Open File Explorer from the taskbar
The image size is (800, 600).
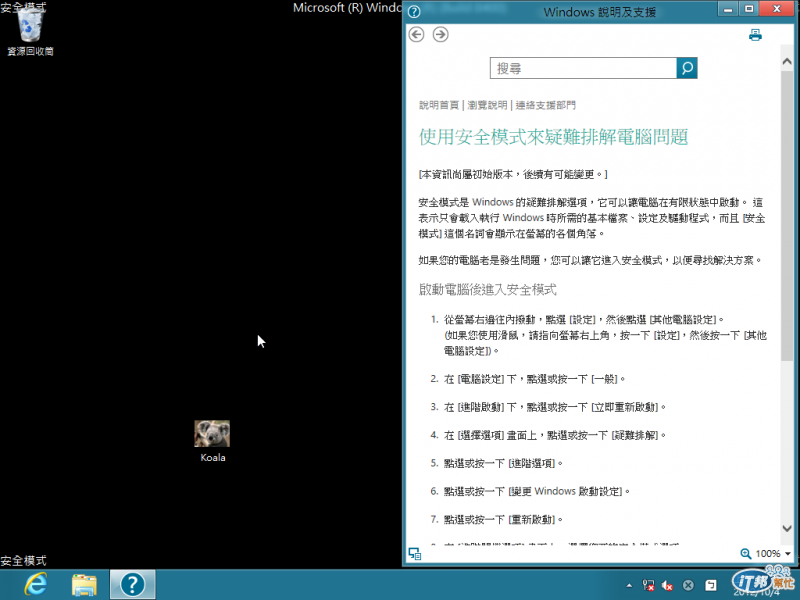coord(84,585)
